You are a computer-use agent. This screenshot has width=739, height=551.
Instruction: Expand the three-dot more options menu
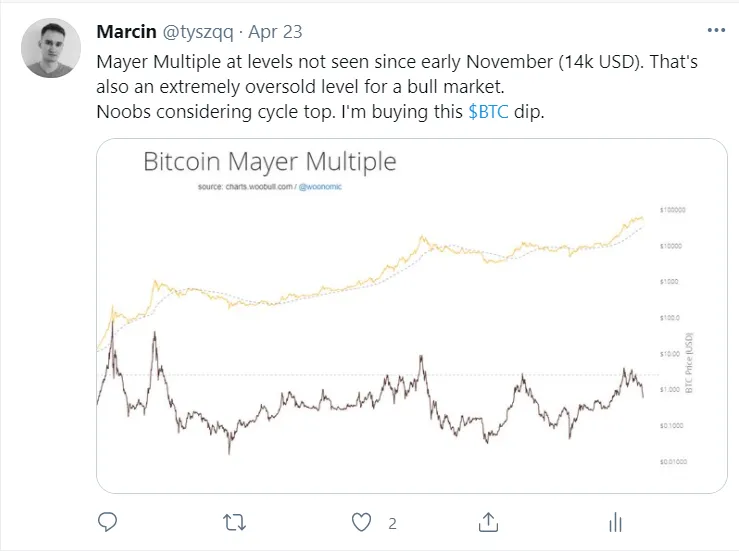pyautogui.click(x=716, y=30)
